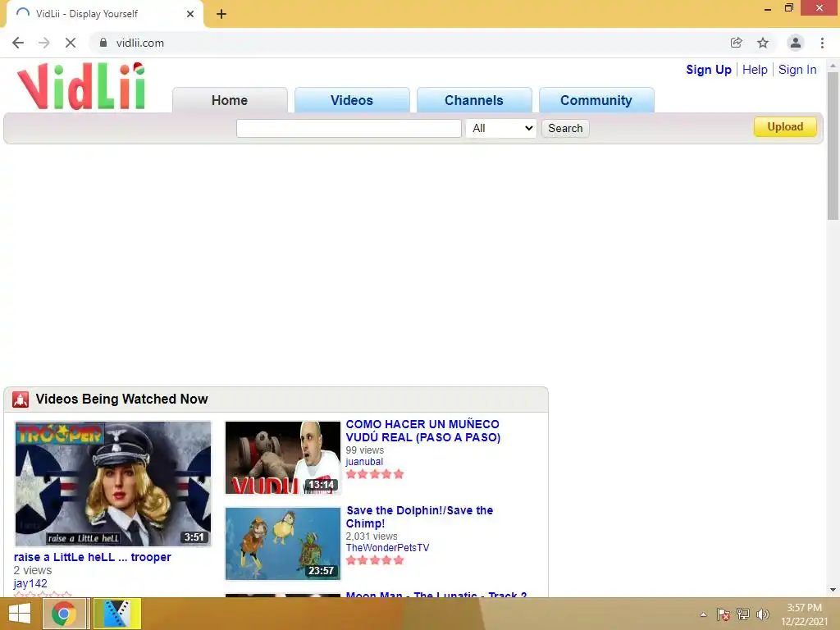This screenshot has width=840, height=630.
Task: Open the Action Center flag icon
Action: point(724,614)
